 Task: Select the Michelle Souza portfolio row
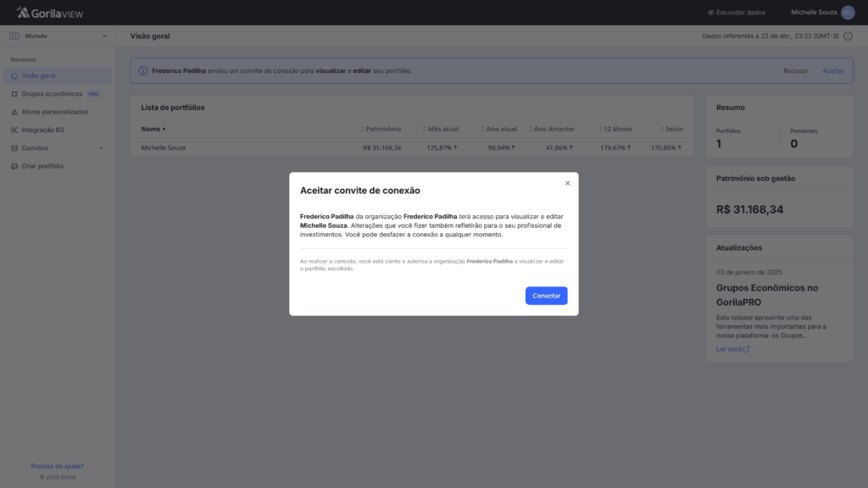(x=164, y=147)
